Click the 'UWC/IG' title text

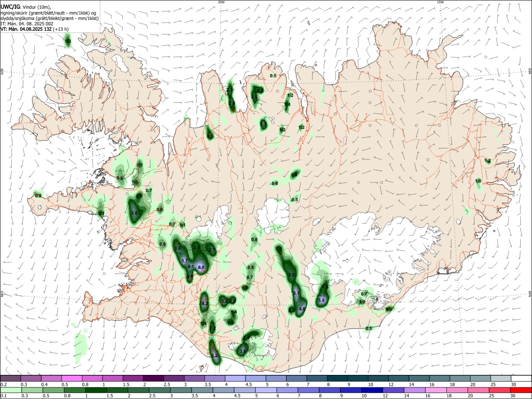point(10,6)
